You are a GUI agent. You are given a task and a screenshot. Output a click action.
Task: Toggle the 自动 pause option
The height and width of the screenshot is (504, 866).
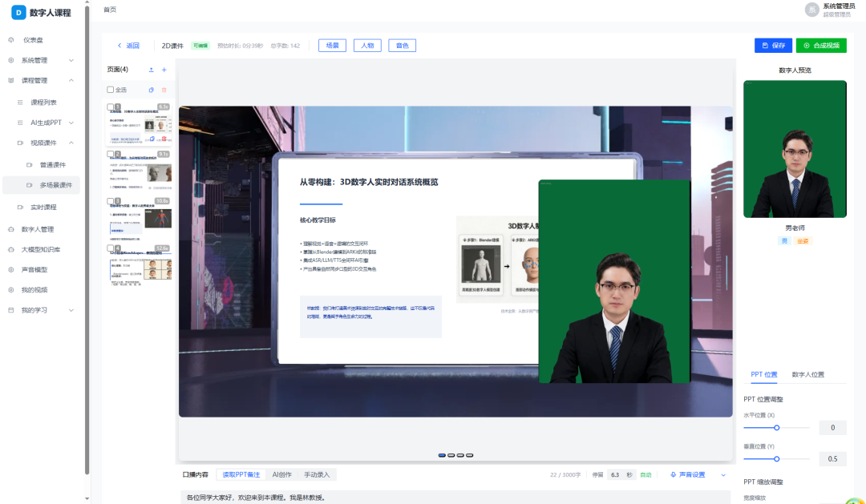point(645,474)
